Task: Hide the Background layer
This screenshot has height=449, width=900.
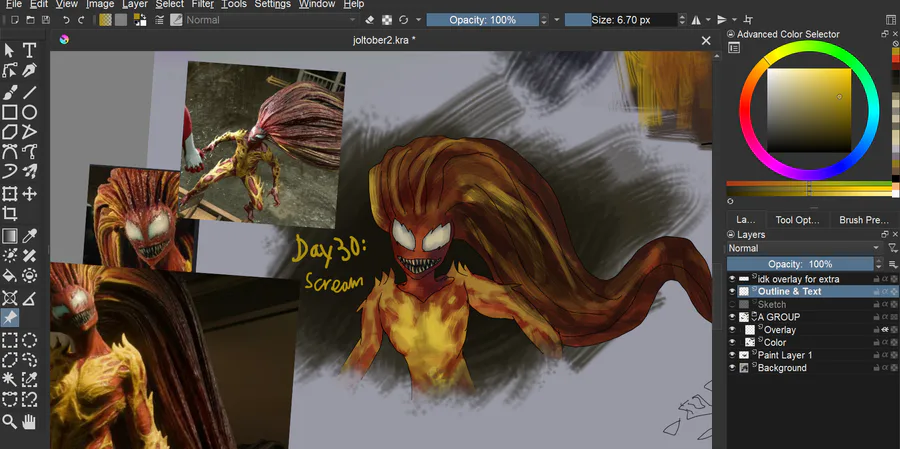Action: [x=732, y=367]
